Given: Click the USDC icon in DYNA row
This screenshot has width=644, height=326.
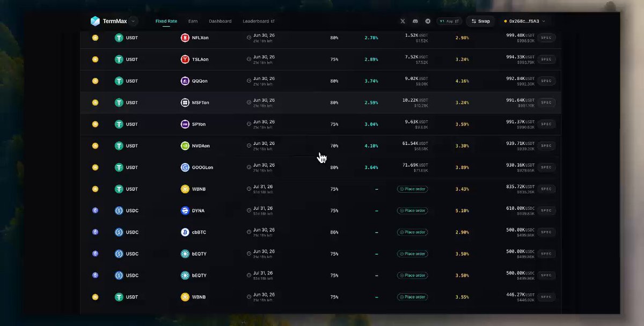Looking at the screenshot, I should (x=119, y=211).
